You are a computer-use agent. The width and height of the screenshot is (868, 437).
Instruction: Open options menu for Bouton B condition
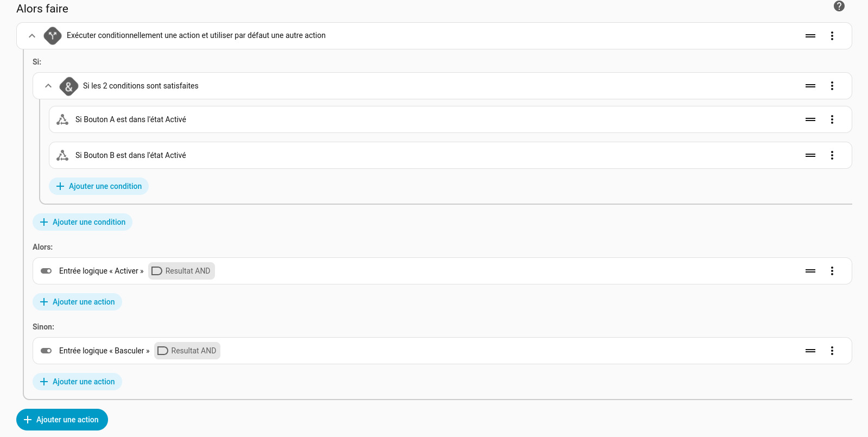(832, 155)
